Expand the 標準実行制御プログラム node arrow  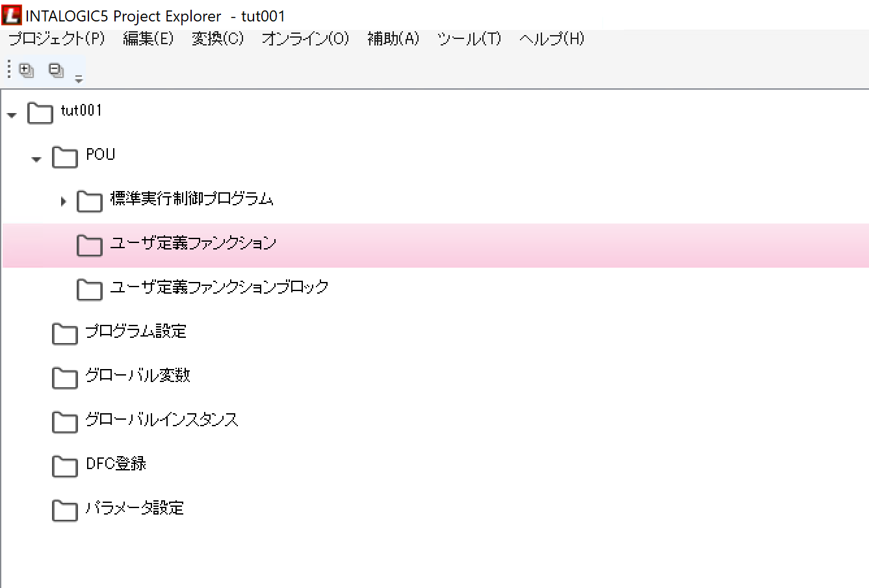63,201
